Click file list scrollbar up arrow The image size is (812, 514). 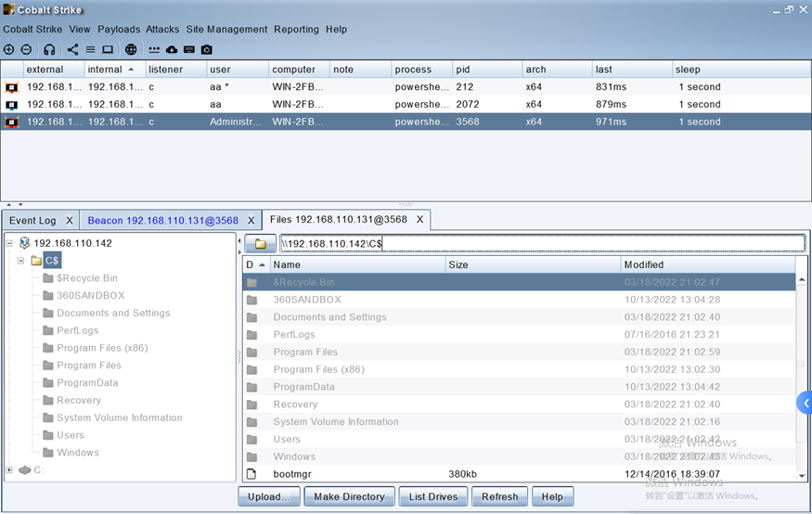(x=802, y=279)
